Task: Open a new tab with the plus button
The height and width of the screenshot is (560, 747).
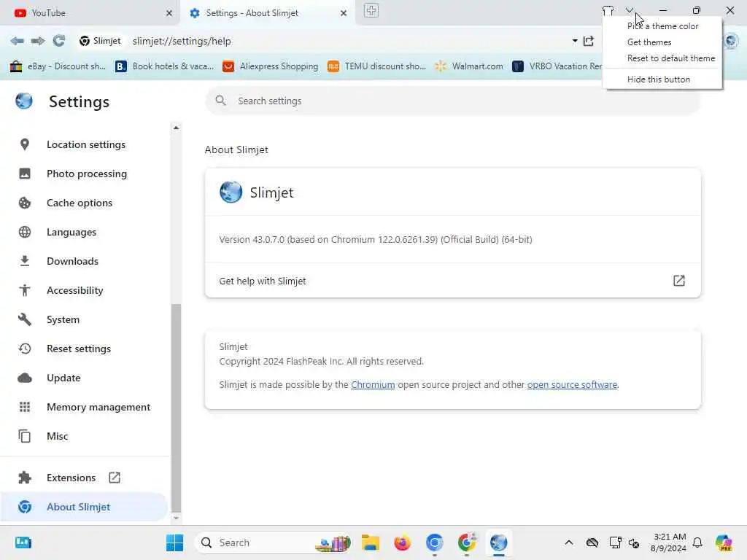Action: point(371,10)
